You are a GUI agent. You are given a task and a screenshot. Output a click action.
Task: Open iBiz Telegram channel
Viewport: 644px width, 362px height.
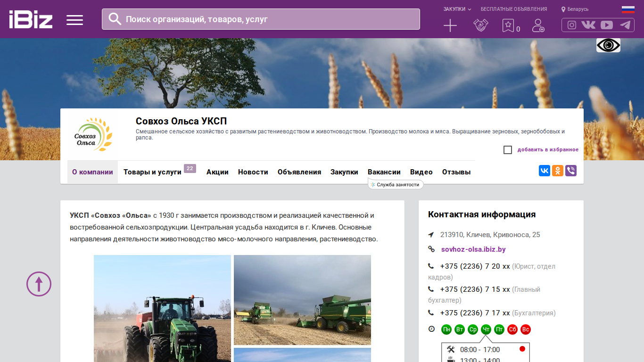pyautogui.click(x=625, y=25)
